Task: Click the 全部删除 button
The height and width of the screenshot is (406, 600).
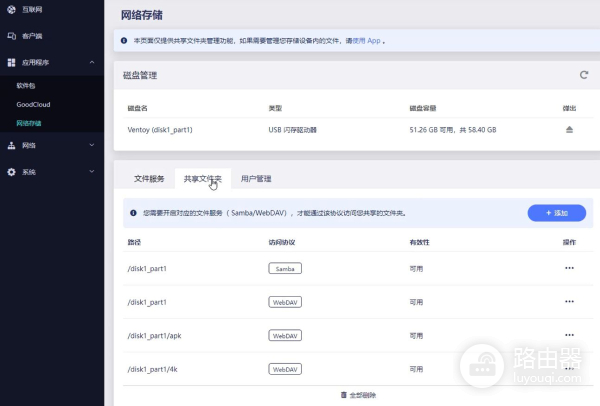Action: (x=358, y=395)
